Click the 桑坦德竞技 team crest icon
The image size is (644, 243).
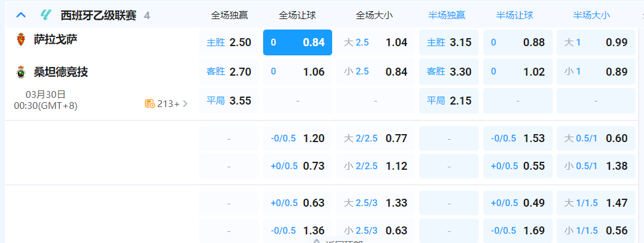[20, 72]
